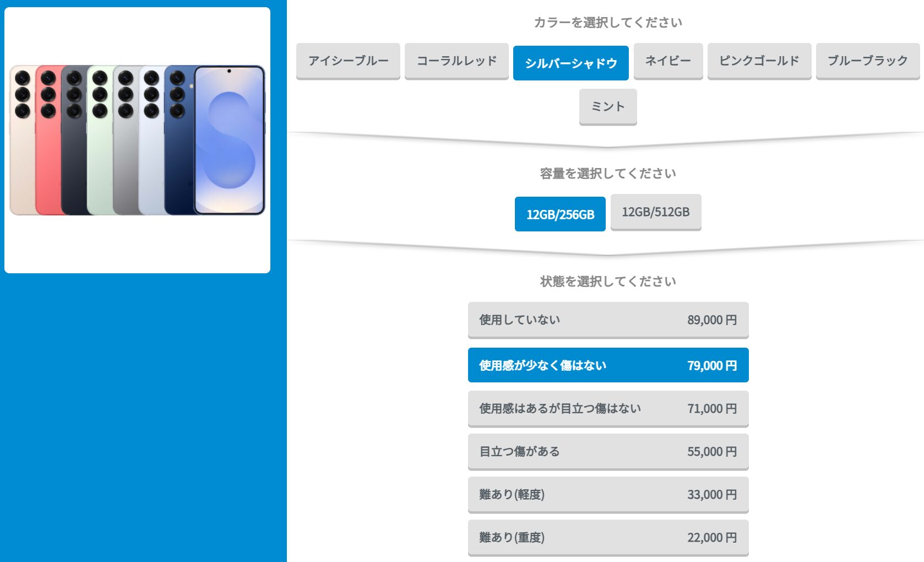Choose the ブルーブラック color
Viewport: 924px width, 562px height.
click(x=867, y=61)
